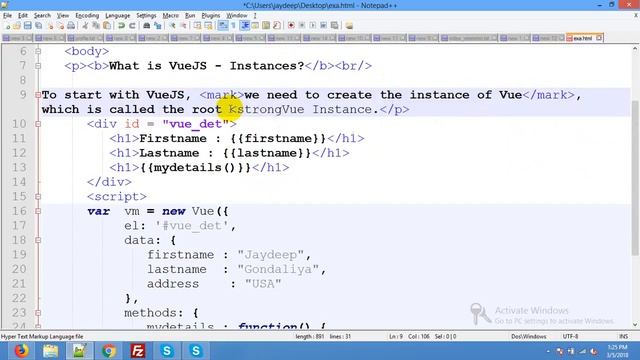Click "USA" string on line 21
Image resolution: width=640 pixels, height=360 pixels.
pyautogui.click(x=263, y=284)
